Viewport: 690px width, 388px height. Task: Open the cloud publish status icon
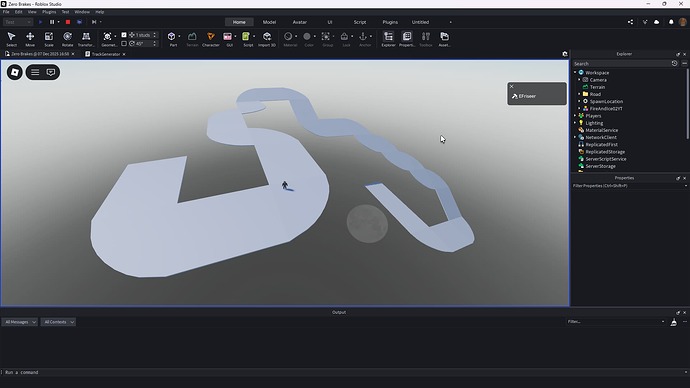point(657,22)
